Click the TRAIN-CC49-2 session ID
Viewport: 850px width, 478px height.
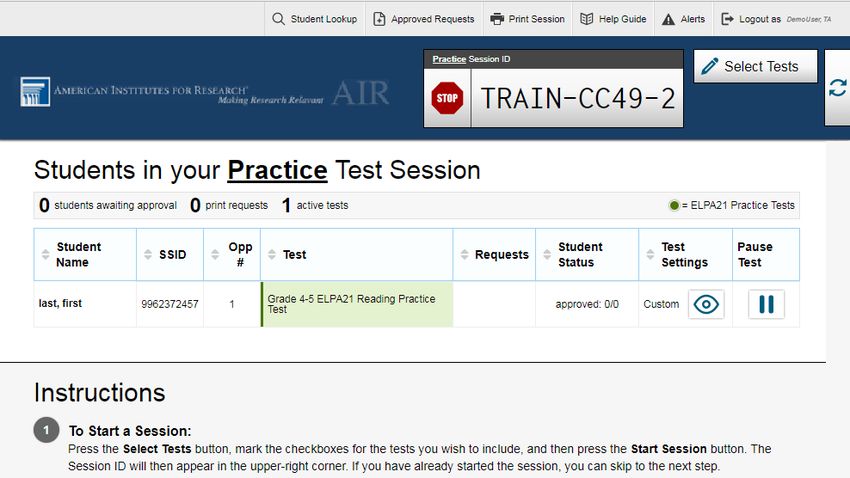point(577,98)
